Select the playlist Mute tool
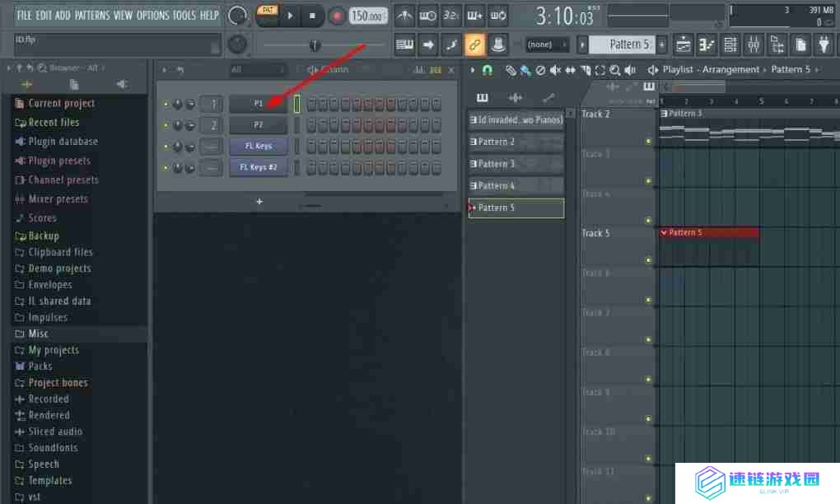 556,70
